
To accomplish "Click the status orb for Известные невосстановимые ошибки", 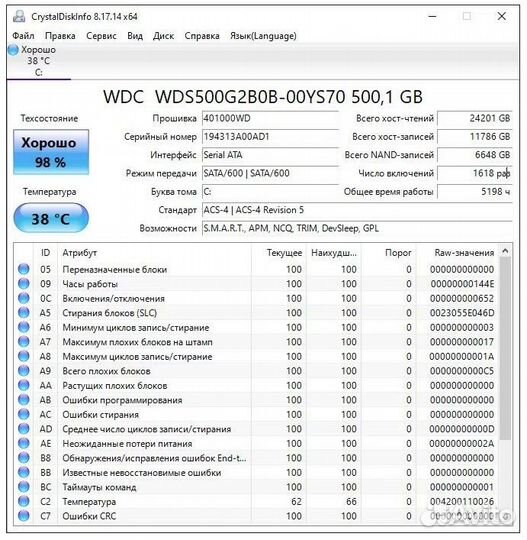I will [x=24, y=472].
